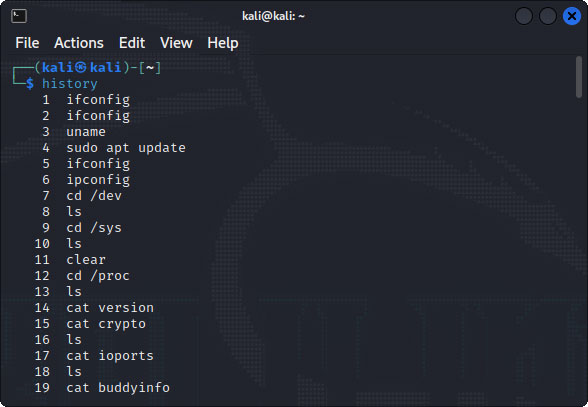Close the terminal with the blue X button
The image size is (588, 407).
pos(572,16)
